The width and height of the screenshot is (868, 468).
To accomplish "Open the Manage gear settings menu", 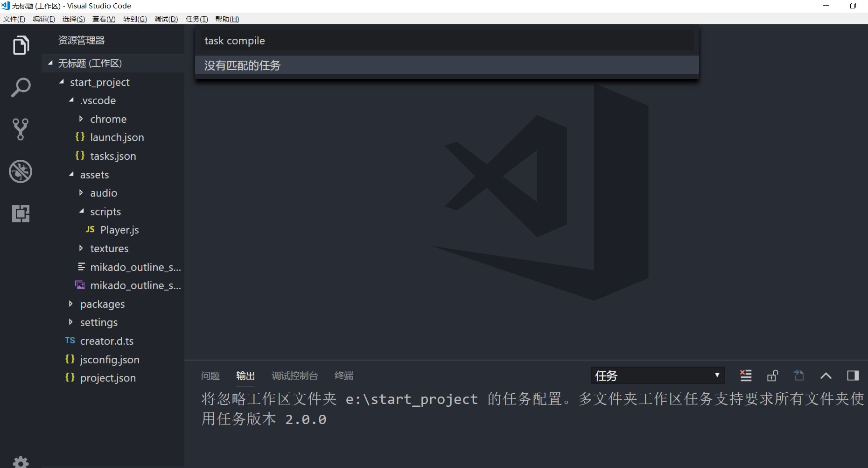I will [x=21, y=462].
